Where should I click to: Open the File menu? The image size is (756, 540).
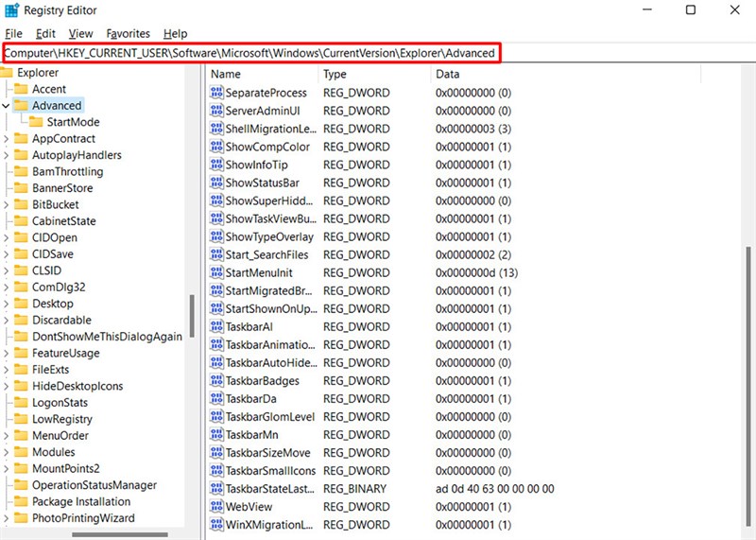pos(13,33)
